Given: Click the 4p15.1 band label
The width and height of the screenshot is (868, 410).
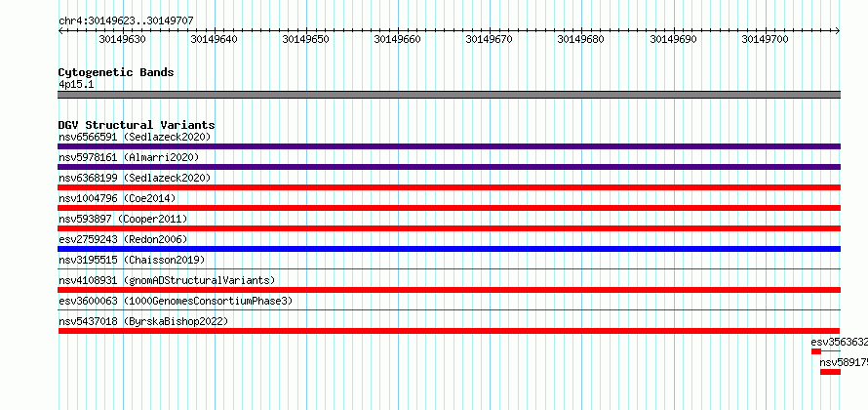Looking at the screenshot, I should tap(76, 84).
